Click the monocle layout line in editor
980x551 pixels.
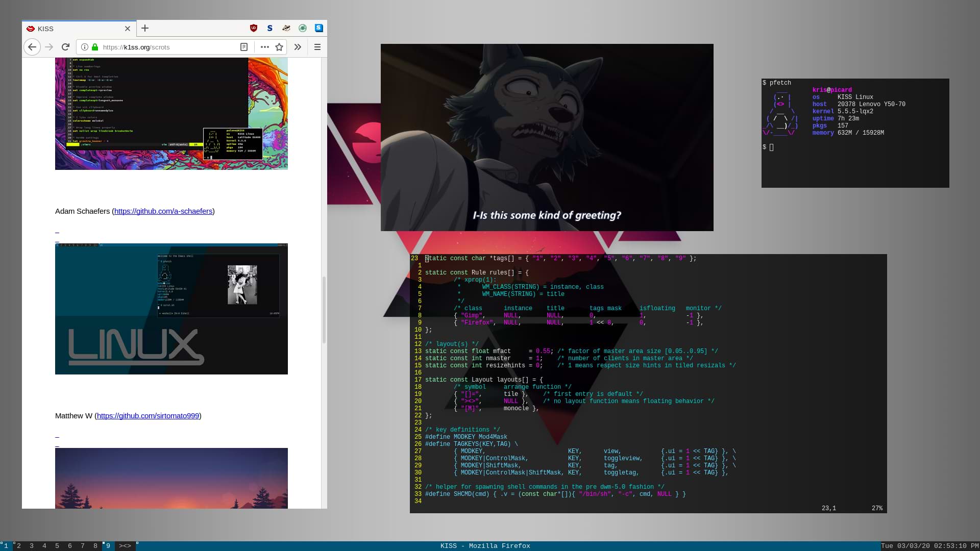(496, 408)
